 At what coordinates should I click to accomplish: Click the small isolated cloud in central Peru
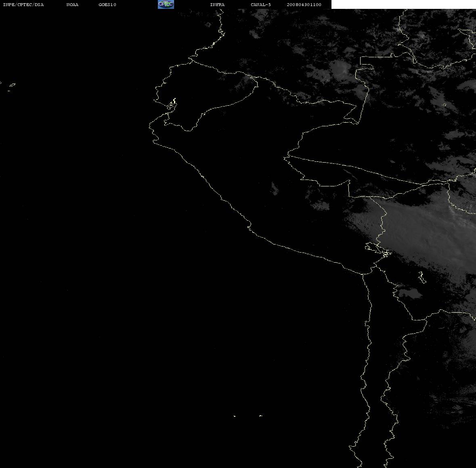tap(275, 188)
